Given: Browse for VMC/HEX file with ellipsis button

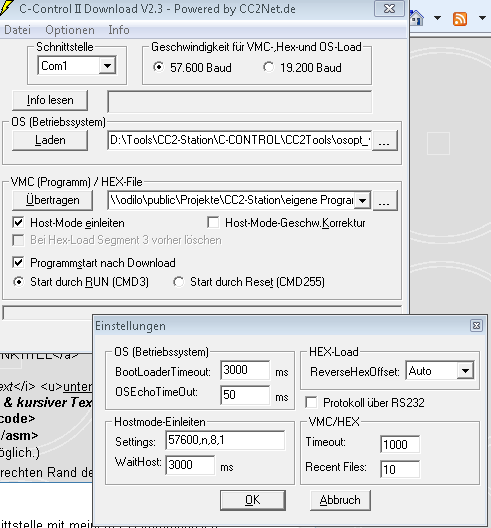Looking at the screenshot, I should [385, 201].
